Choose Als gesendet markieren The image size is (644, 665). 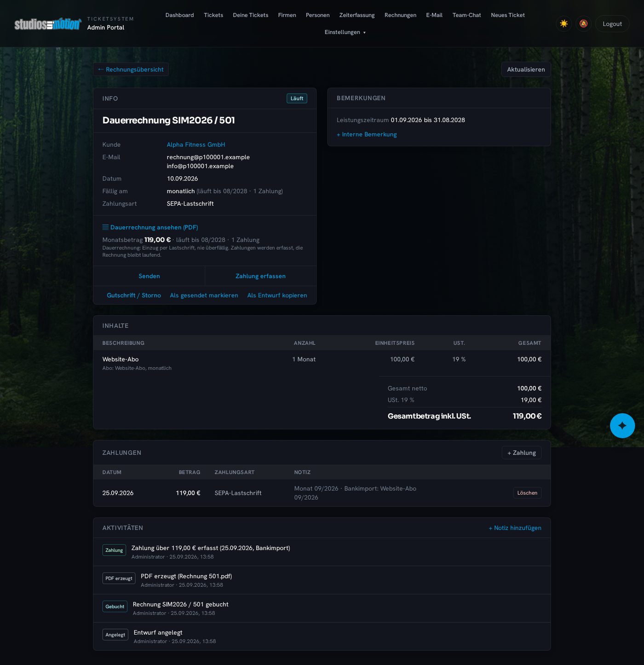point(204,295)
